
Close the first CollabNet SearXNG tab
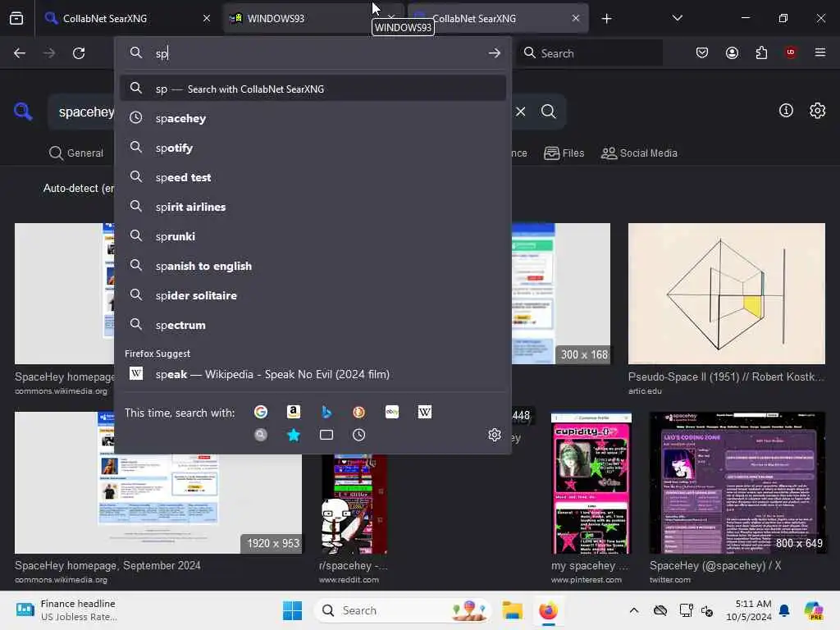click(x=207, y=18)
